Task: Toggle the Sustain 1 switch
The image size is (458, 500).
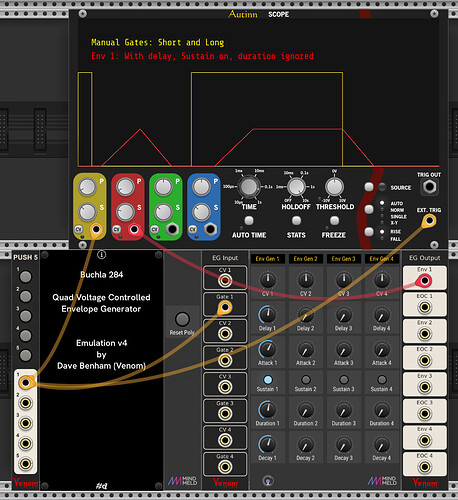Action: tap(268, 379)
